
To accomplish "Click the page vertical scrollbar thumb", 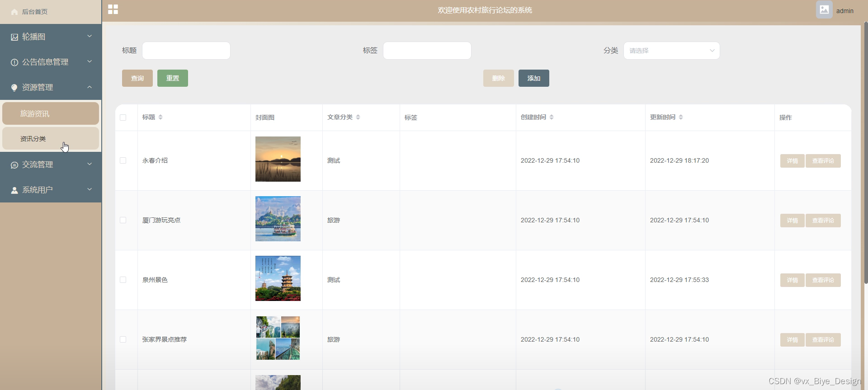I will (866, 154).
